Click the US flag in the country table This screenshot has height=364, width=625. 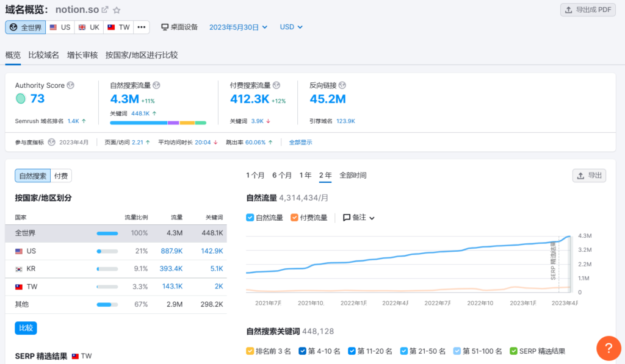click(x=19, y=251)
